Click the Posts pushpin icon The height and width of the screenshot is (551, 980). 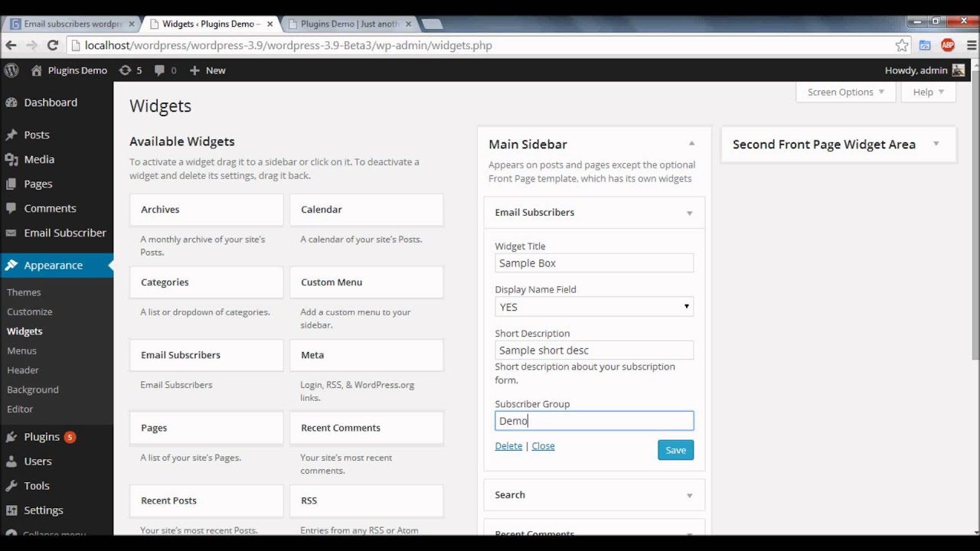(11, 135)
